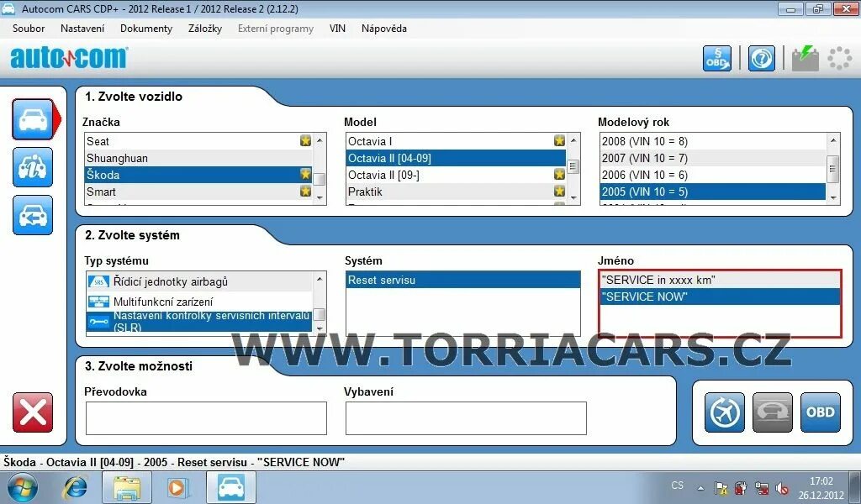Toggle favorite star for Škoda
This screenshot has height=504, width=861.
pyautogui.click(x=305, y=175)
